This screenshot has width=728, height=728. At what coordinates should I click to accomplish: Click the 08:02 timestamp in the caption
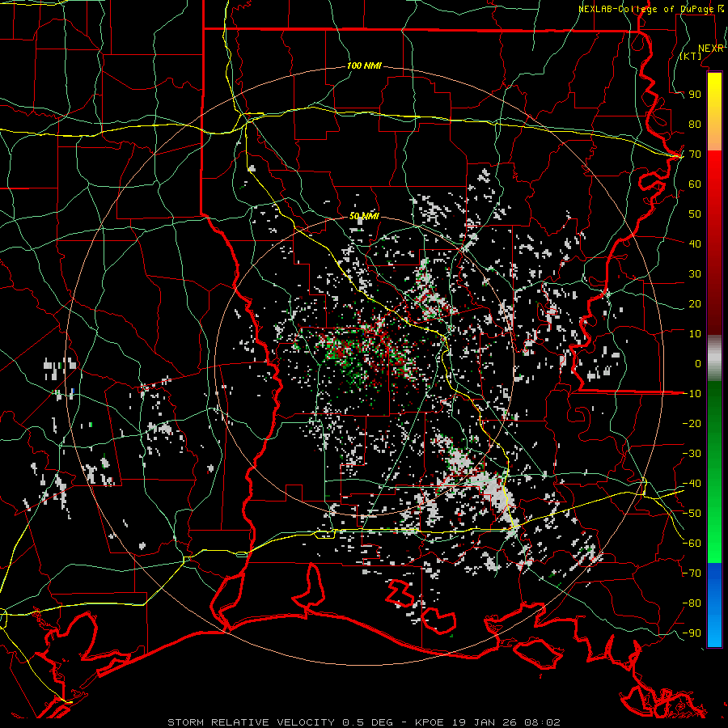click(x=542, y=722)
